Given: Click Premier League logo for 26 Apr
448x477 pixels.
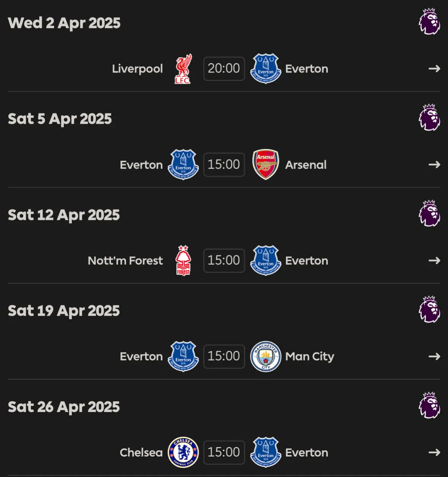Looking at the screenshot, I should [429, 406].
